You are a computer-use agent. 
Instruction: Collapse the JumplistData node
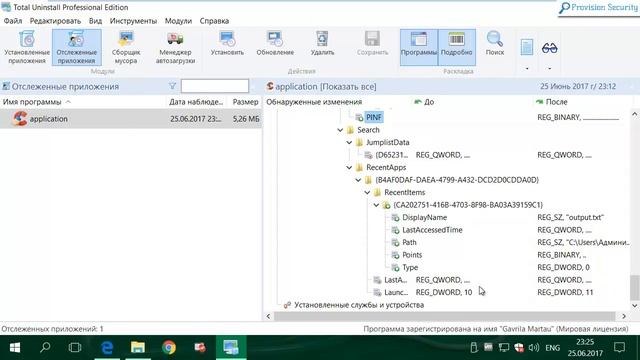tap(349, 142)
